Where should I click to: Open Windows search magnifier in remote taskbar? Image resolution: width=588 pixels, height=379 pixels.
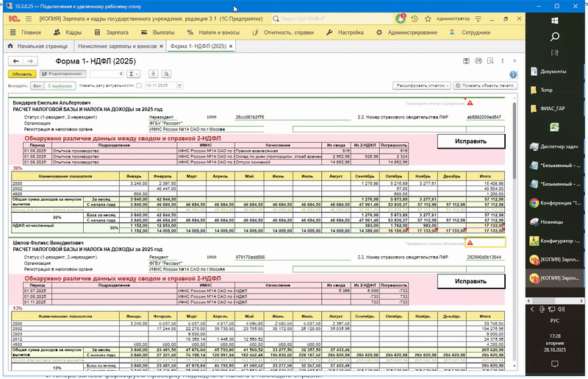(x=555, y=37)
